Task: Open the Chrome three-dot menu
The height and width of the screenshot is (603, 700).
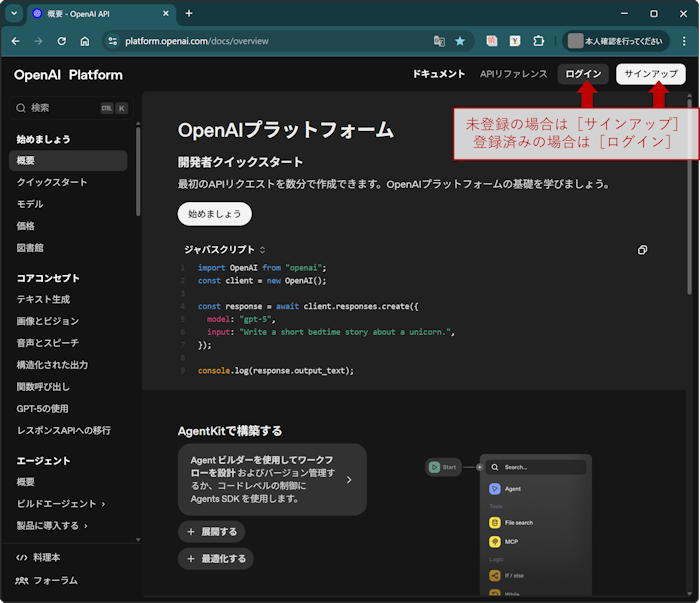Action: click(x=682, y=42)
